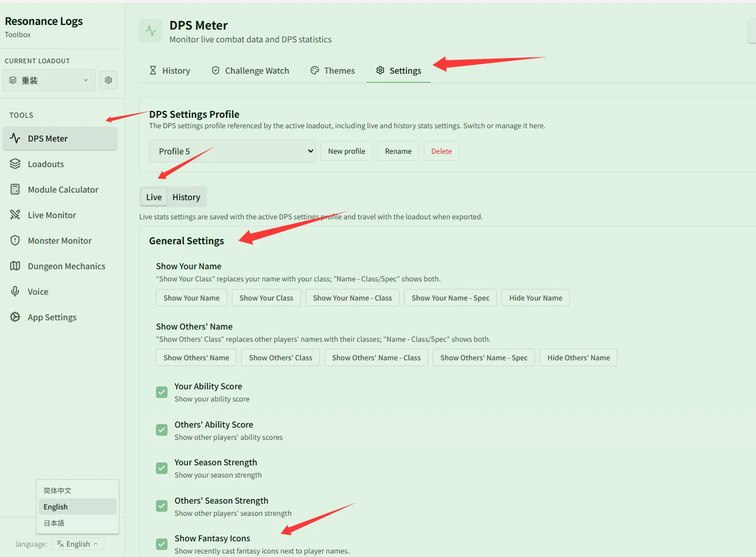Choose Show Your Name - Class option
Image resolution: width=756 pixels, height=557 pixels.
point(352,298)
